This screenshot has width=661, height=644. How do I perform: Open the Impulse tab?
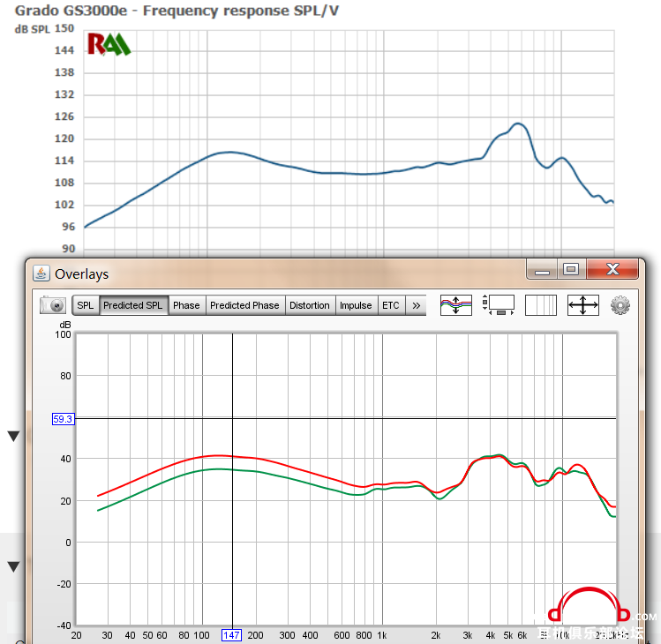pyautogui.click(x=356, y=305)
